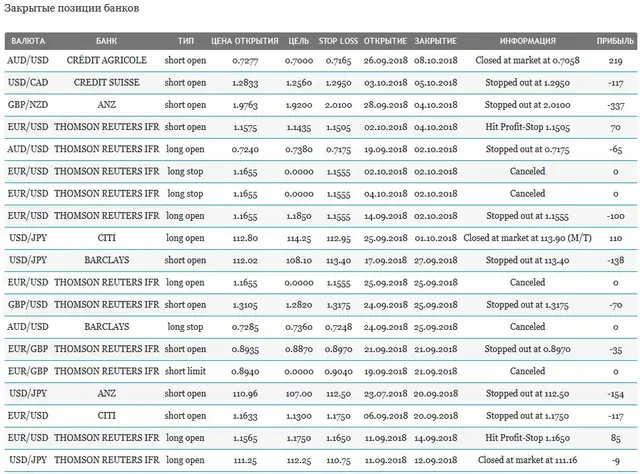
Task: Click the GBP/USD currency cell
Action: pos(28,305)
